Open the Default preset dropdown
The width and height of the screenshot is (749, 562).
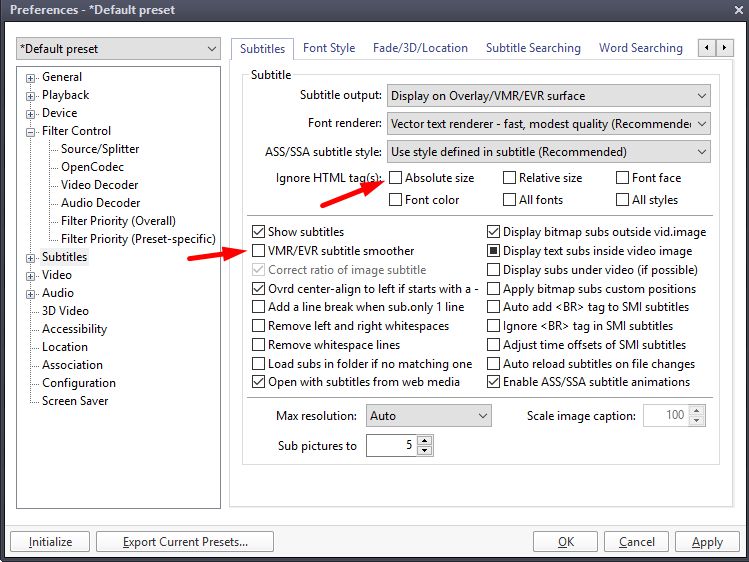[x=118, y=49]
